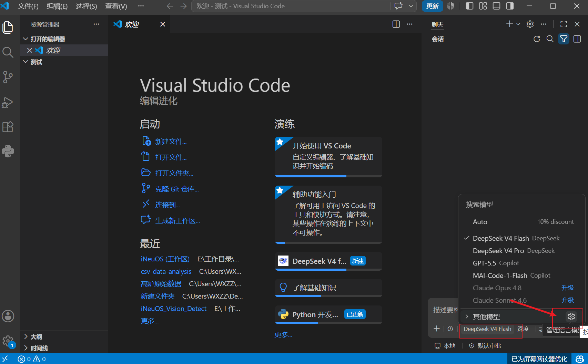Viewport: 588px width, 364px height.
Task: Open the errors and warnings count in the status bar
Action: pyautogui.click(x=32, y=359)
